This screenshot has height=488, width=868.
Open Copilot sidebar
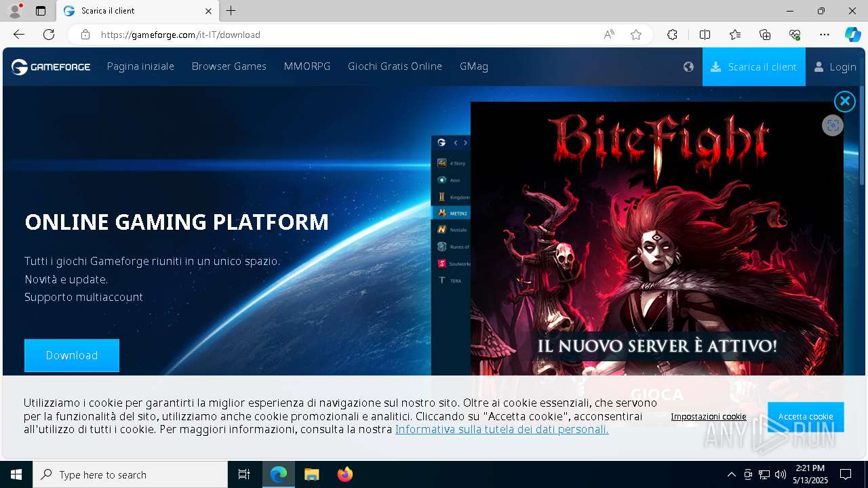[853, 35]
